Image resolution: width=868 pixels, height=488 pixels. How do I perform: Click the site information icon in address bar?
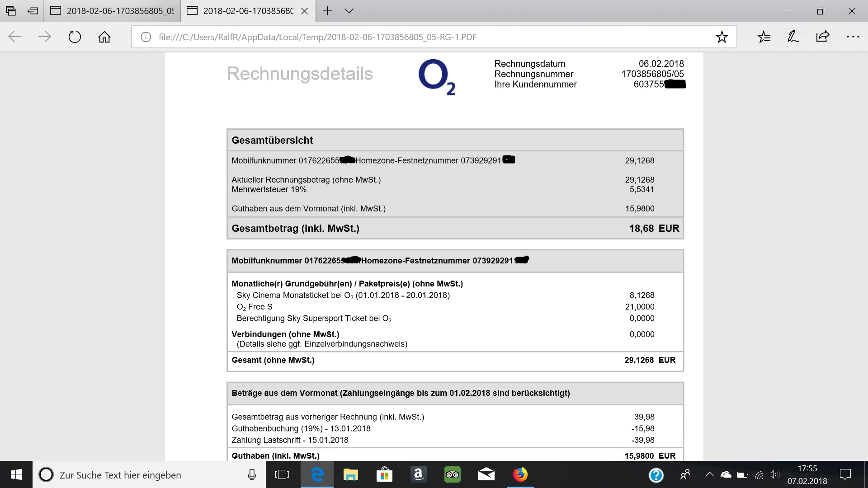pos(146,37)
